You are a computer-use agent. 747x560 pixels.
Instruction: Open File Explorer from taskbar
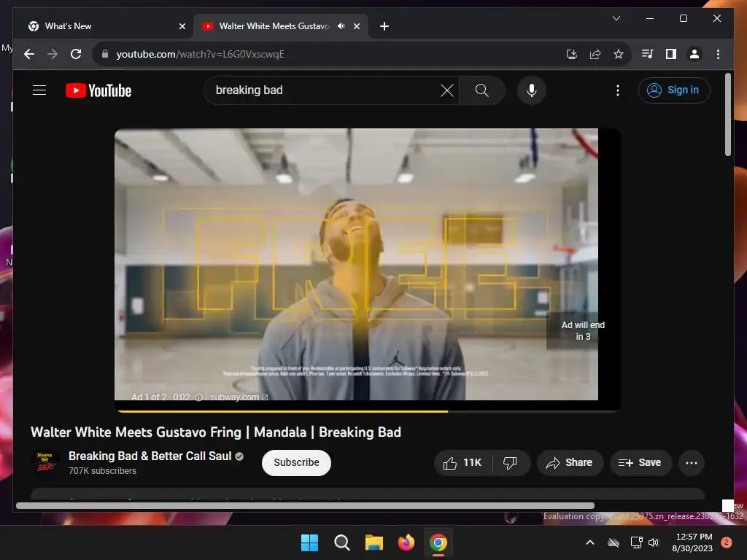pos(374,542)
